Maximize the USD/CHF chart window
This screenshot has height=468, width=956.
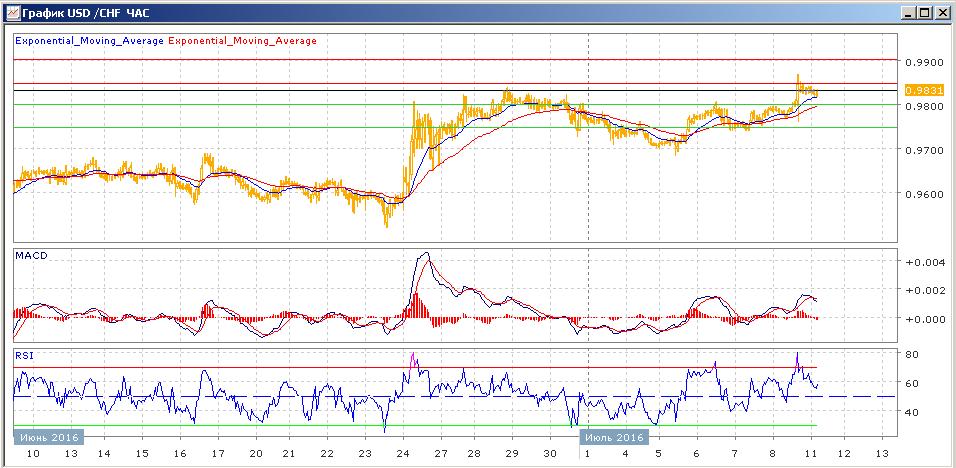[925, 12]
